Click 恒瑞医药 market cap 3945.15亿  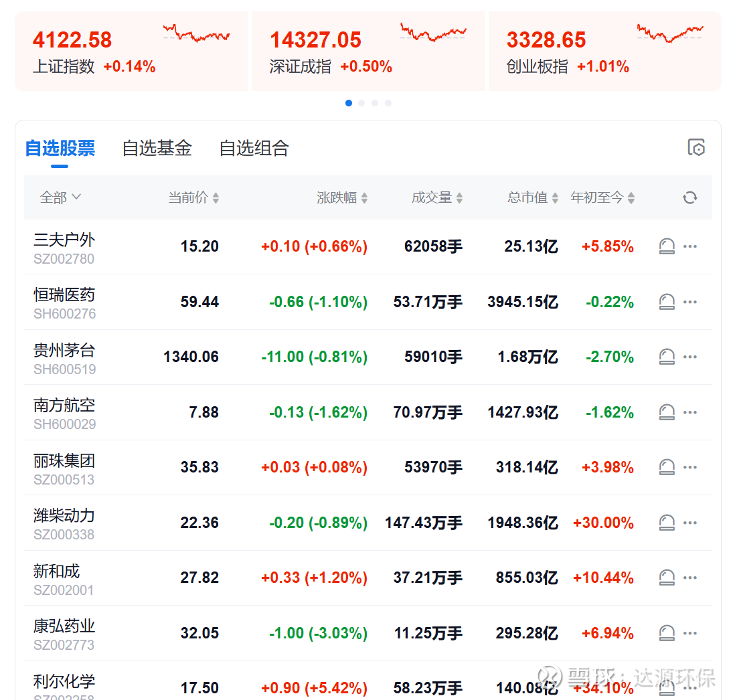click(x=523, y=302)
